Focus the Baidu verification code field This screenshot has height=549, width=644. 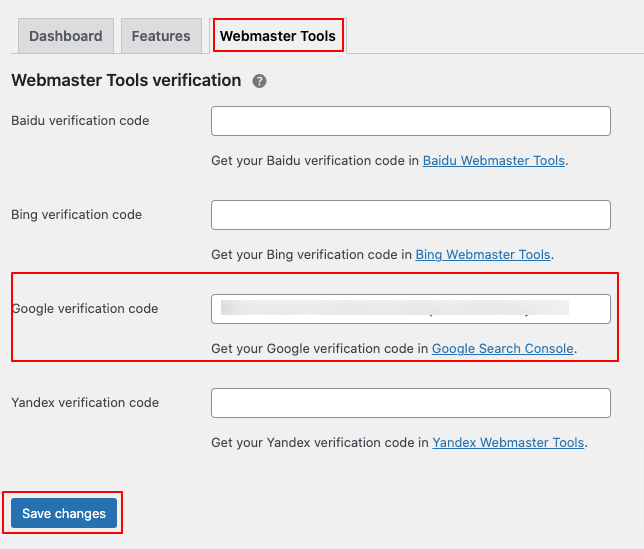[410, 121]
